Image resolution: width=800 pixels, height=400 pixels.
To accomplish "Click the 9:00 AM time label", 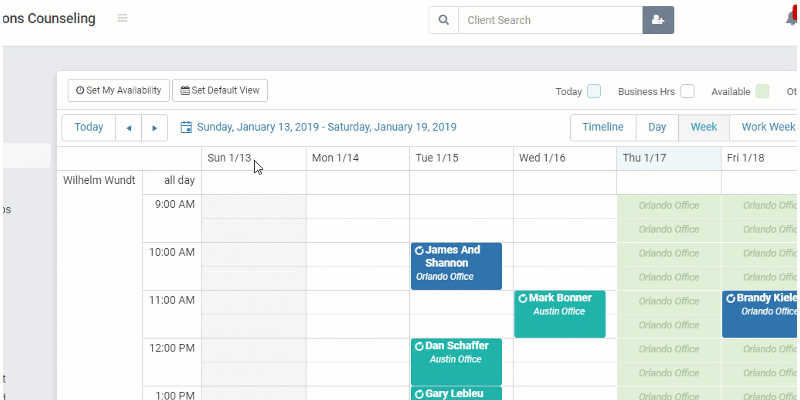I will [175, 205].
